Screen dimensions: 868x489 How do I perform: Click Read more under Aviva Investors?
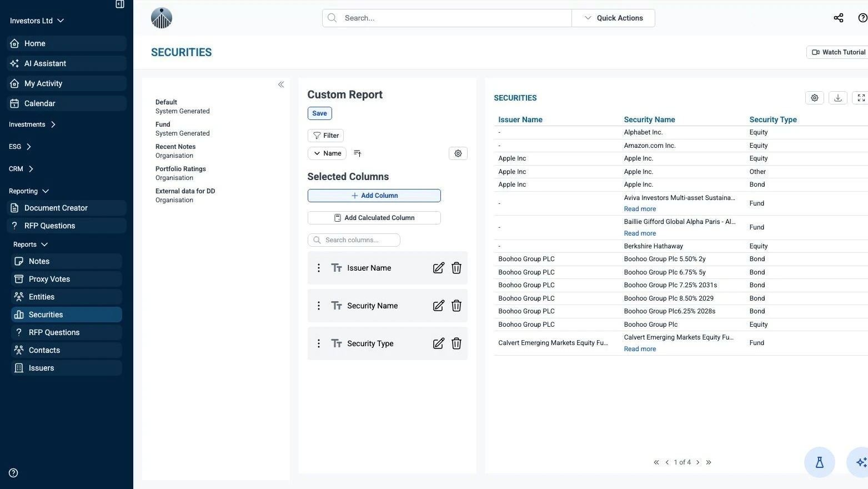pyautogui.click(x=640, y=209)
